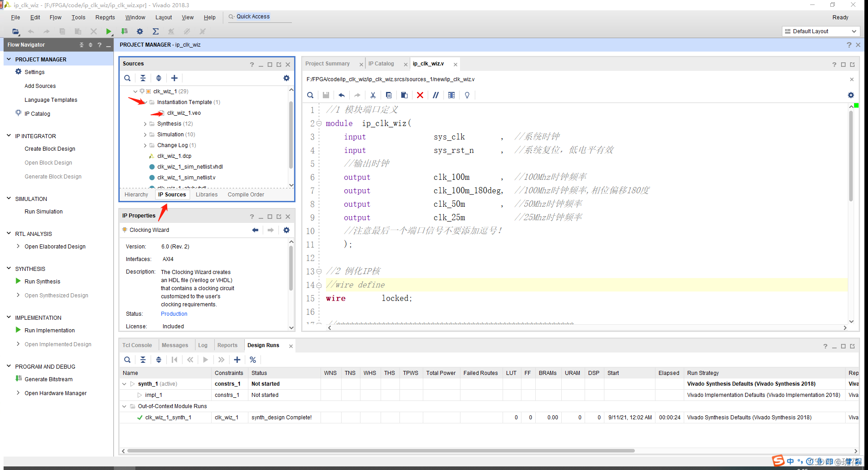
Task: Collapse synth_1 run row
Action: [x=124, y=384]
